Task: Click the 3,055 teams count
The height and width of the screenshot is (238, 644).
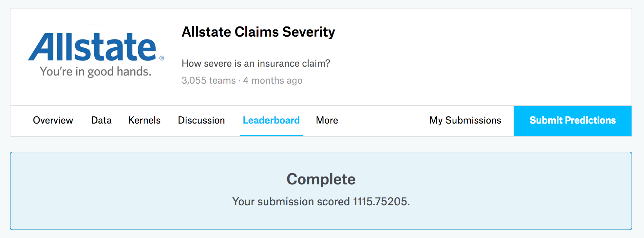Action: [208, 80]
